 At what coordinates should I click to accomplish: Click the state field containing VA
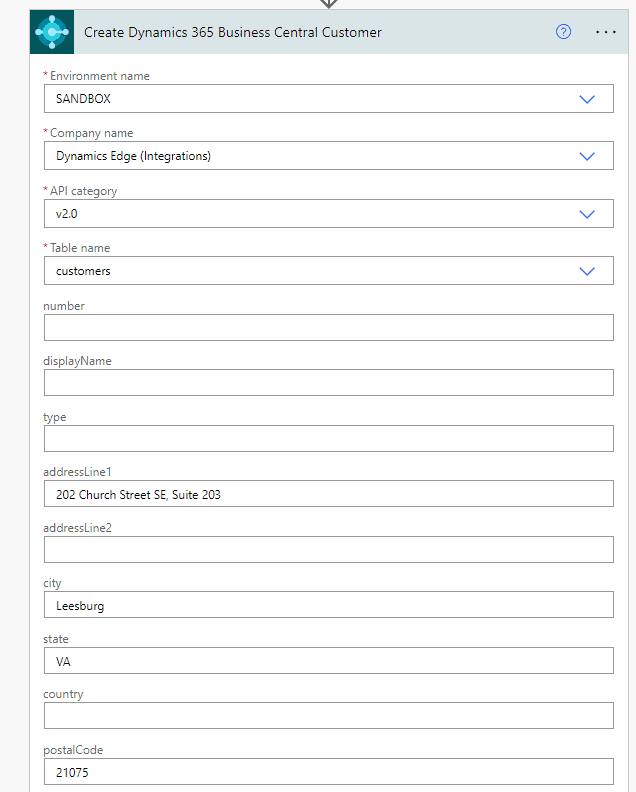[329, 661]
